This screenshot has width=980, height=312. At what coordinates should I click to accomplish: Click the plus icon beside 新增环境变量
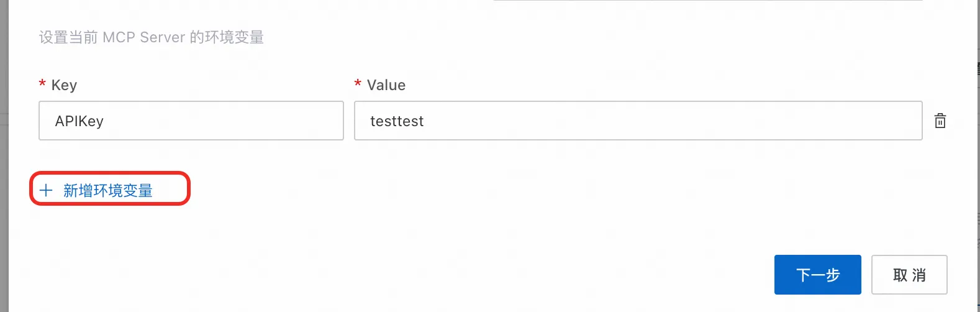tap(47, 190)
